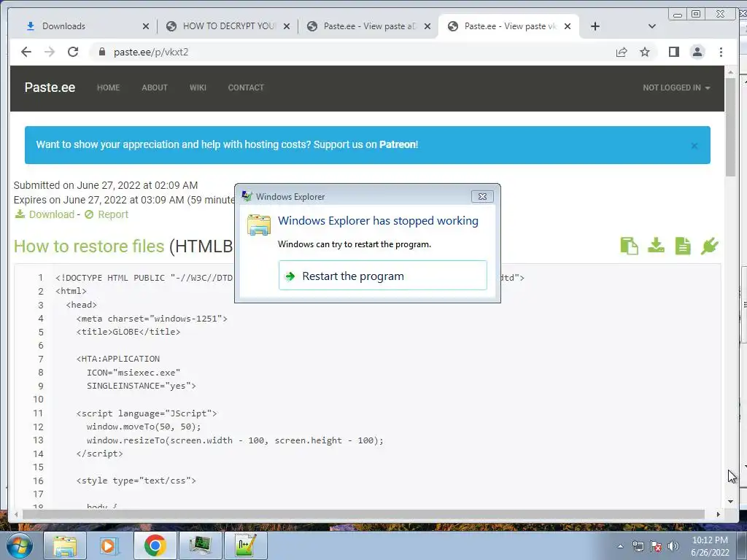Copy paste contents with the clipboard icon
Viewport: 747px width, 560px height.
[629, 246]
